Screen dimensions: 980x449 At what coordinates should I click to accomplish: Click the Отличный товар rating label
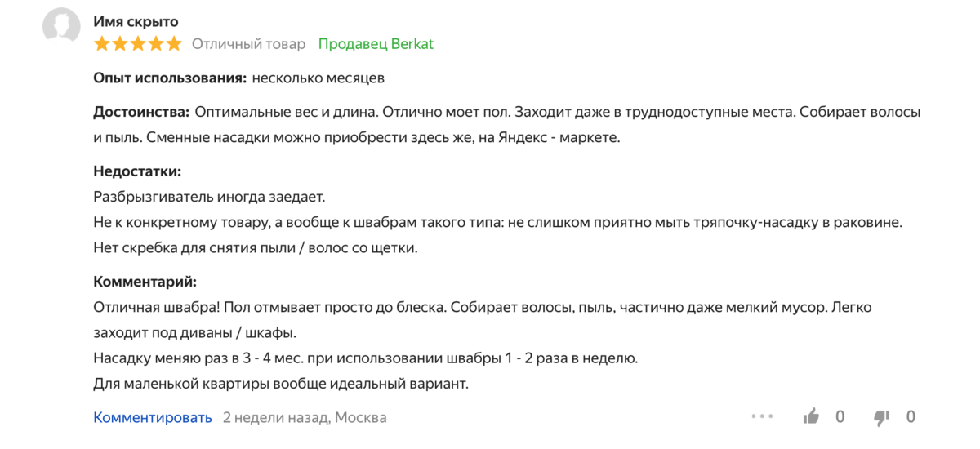point(248,44)
